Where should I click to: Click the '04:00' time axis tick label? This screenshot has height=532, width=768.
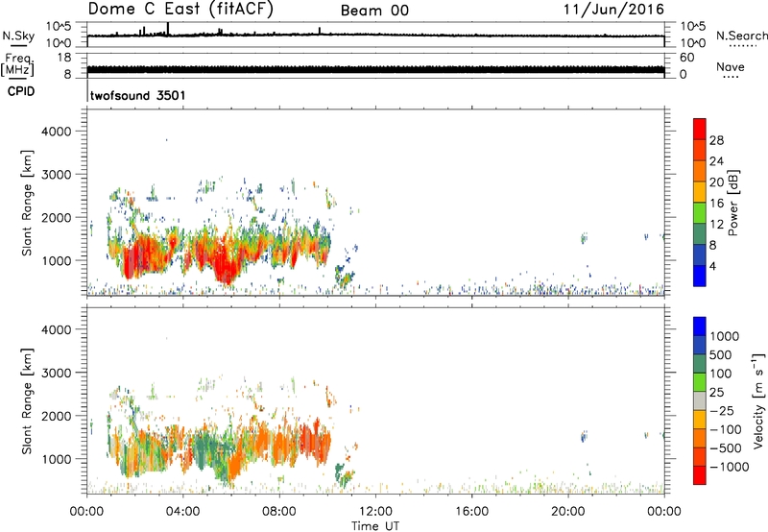click(x=182, y=512)
